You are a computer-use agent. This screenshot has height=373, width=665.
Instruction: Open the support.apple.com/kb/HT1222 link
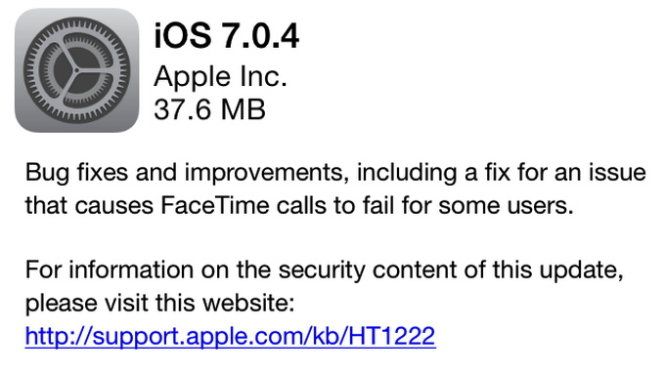[230, 336]
